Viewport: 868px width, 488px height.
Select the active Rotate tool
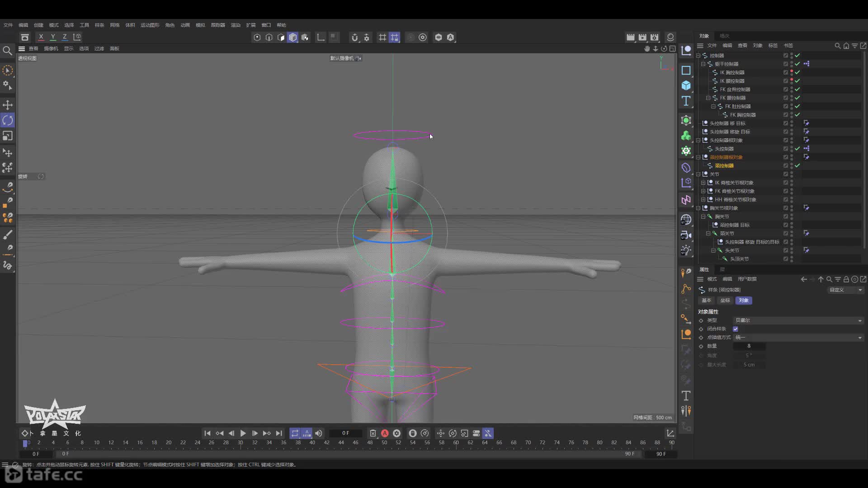8,120
